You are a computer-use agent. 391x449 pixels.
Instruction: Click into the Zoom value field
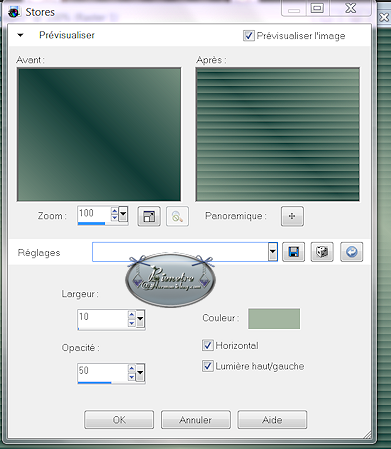coord(94,214)
